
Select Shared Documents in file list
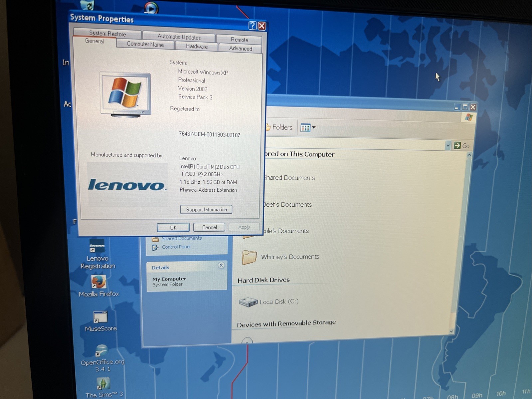click(289, 178)
